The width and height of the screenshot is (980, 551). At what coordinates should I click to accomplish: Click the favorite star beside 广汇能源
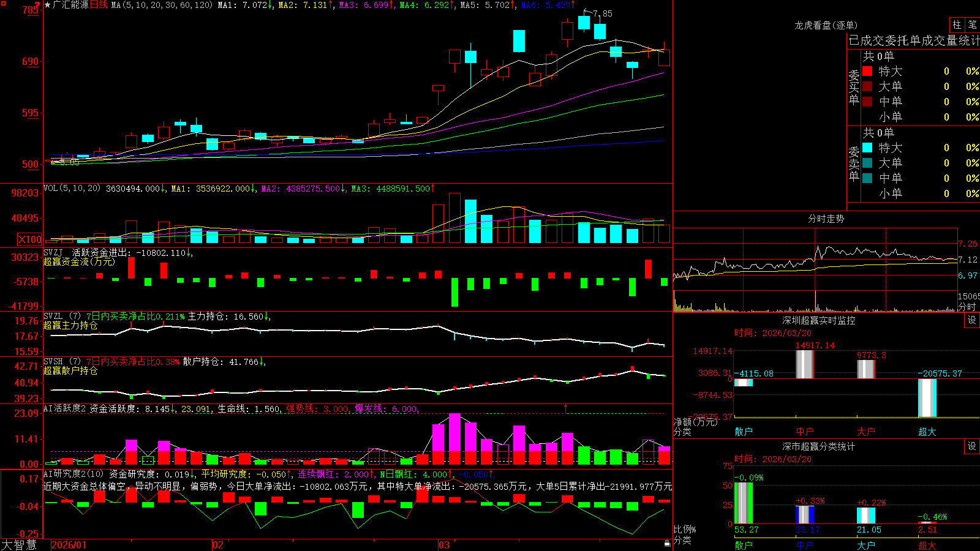[48, 5]
